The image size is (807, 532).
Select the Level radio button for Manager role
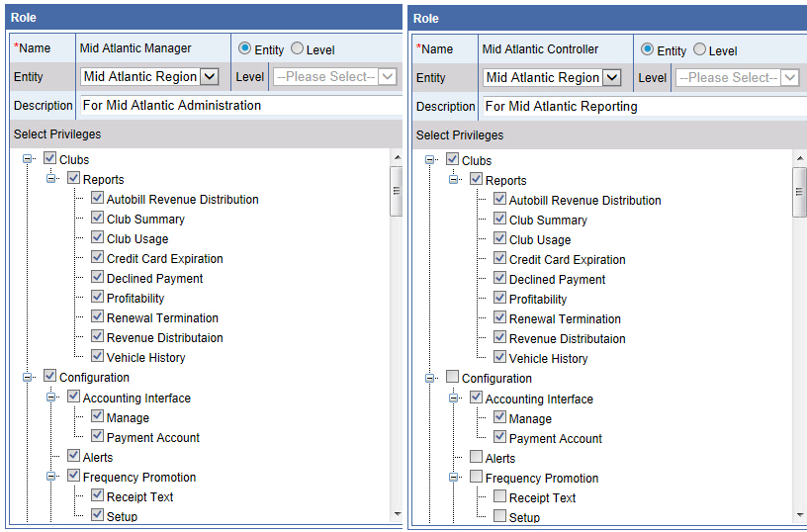coord(297,49)
